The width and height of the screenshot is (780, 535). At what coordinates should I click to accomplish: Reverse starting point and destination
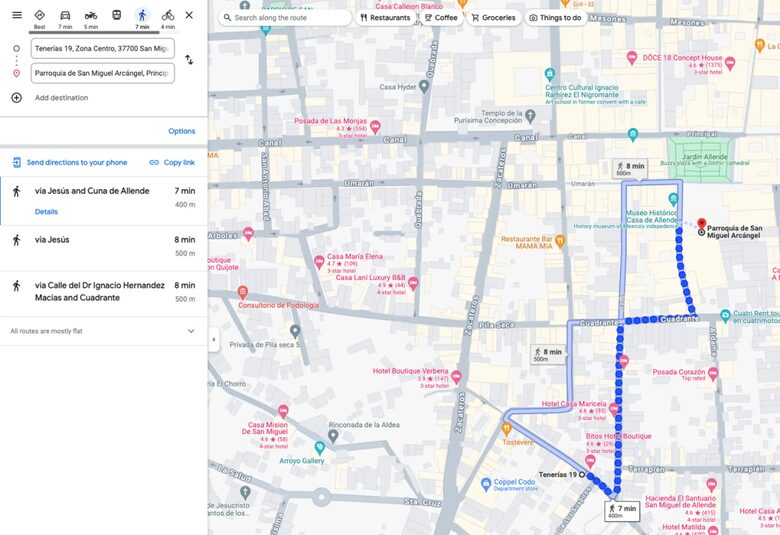(x=189, y=60)
